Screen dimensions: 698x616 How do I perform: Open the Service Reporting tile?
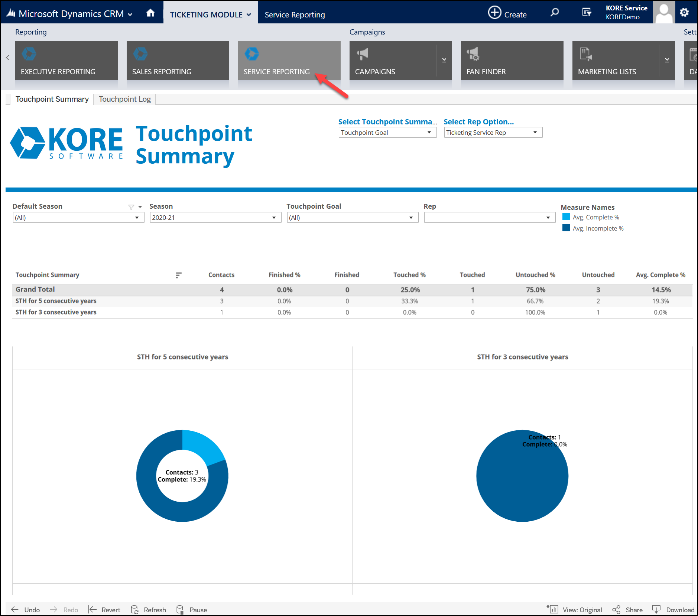(289, 60)
